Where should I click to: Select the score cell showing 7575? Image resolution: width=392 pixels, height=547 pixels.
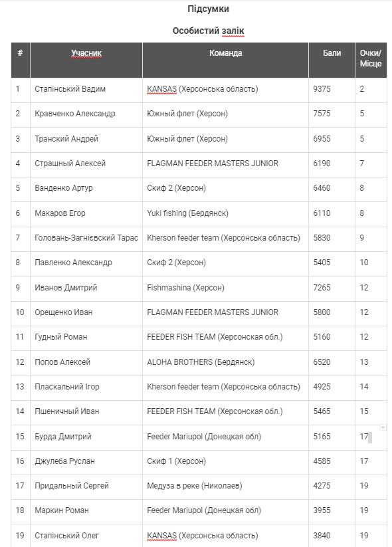pos(332,115)
